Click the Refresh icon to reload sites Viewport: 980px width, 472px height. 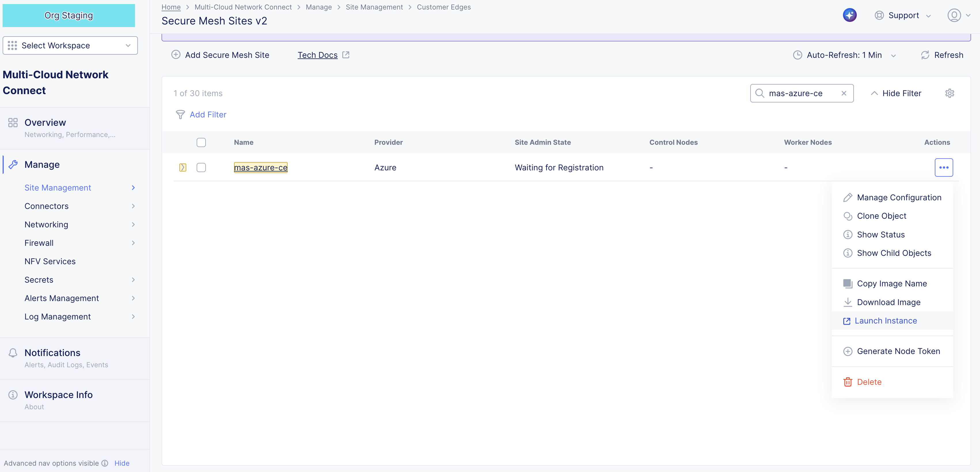[x=925, y=55]
